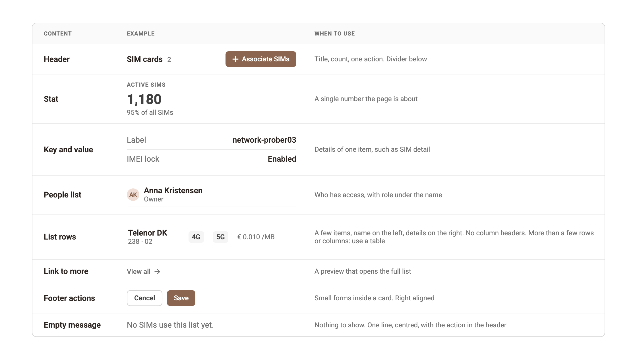The height and width of the screenshot is (364, 637).
Task: Click the EXAMPLE column header
Action: tap(141, 34)
